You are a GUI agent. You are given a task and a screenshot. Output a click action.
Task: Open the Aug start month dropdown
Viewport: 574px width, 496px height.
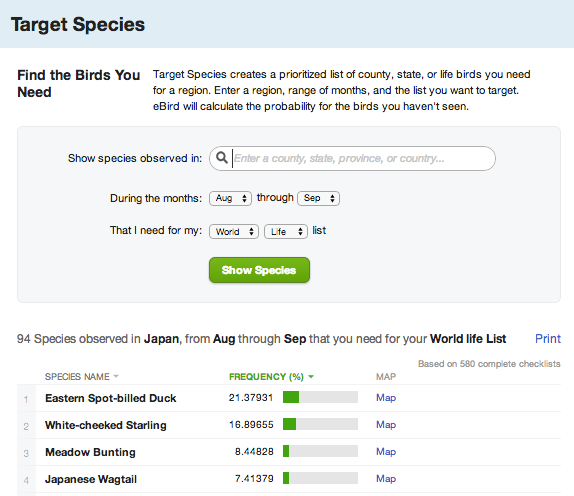(x=230, y=198)
